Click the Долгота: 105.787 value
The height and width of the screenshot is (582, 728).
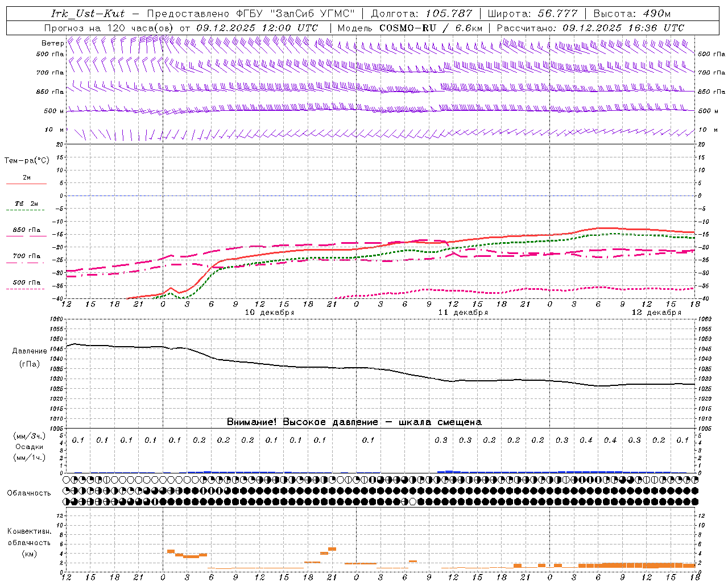pos(421,14)
